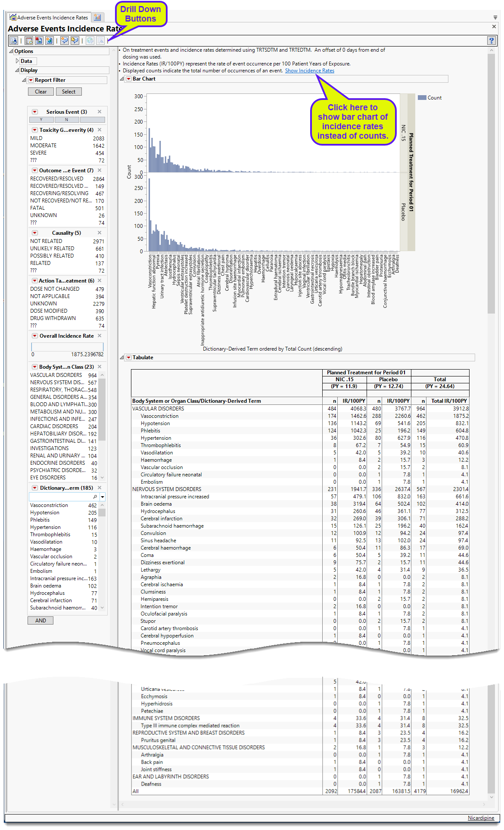The height and width of the screenshot is (830, 504).
Task: Remove the Outcome of Adverse Event filter
Action: [100, 170]
